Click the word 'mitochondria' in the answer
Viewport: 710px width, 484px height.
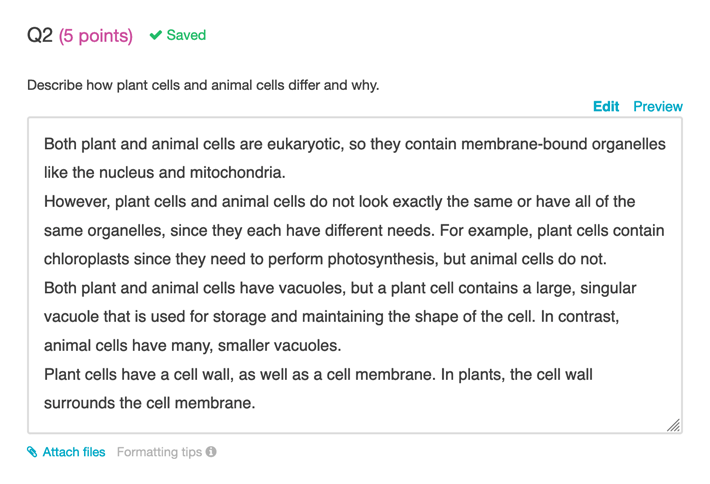coord(235,173)
